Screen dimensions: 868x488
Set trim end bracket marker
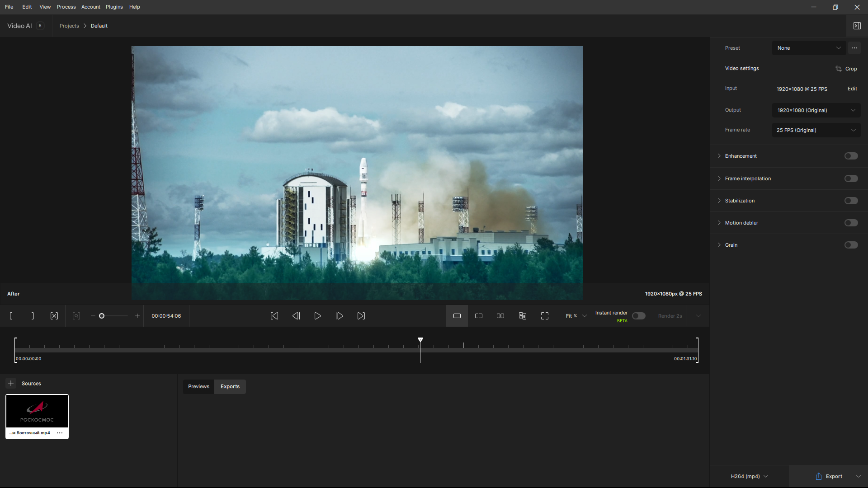33,316
